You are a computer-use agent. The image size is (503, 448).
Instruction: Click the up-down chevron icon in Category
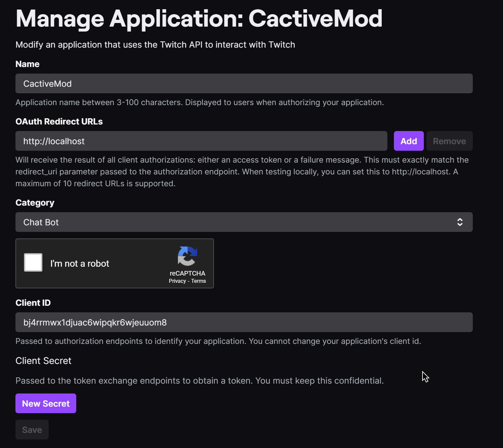point(460,222)
